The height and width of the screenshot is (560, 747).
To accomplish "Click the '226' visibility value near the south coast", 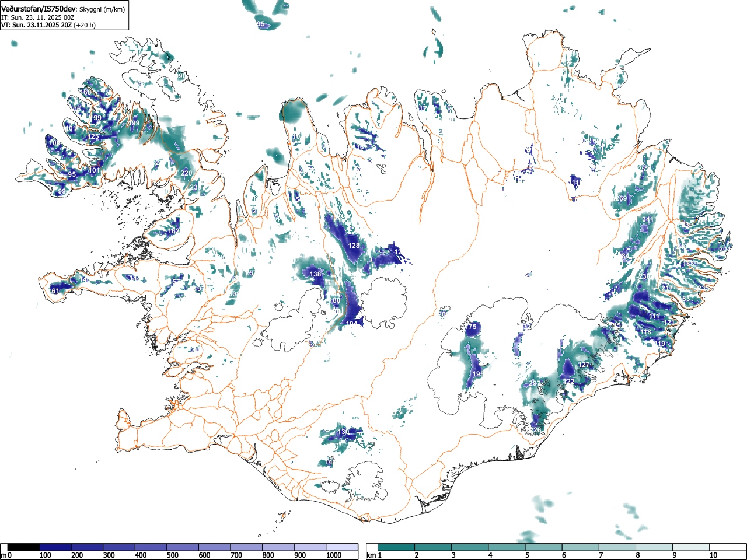I will point(536,430).
